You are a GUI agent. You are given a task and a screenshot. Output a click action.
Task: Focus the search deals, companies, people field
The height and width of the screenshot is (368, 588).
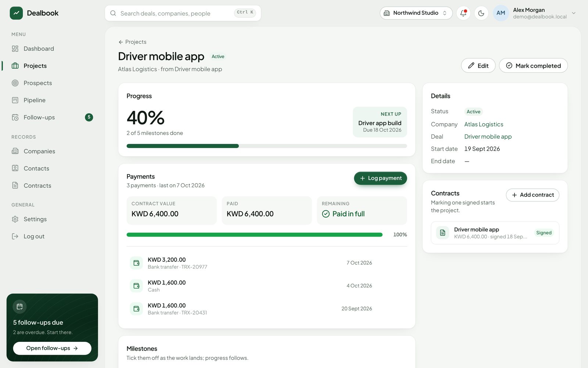pos(183,13)
